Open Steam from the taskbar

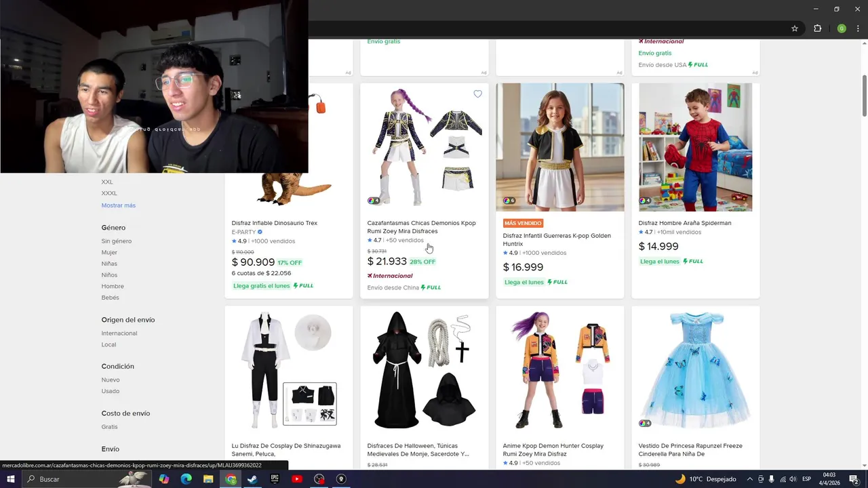(x=252, y=479)
